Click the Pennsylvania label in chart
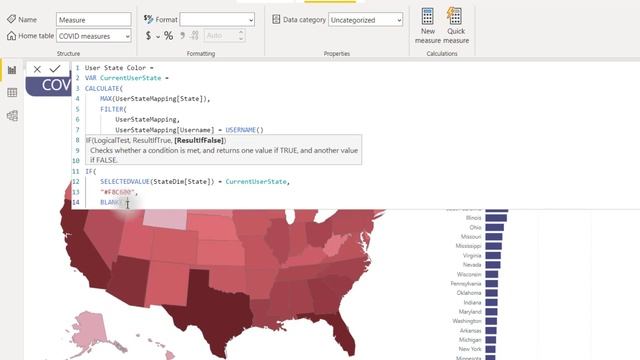 [466, 283]
